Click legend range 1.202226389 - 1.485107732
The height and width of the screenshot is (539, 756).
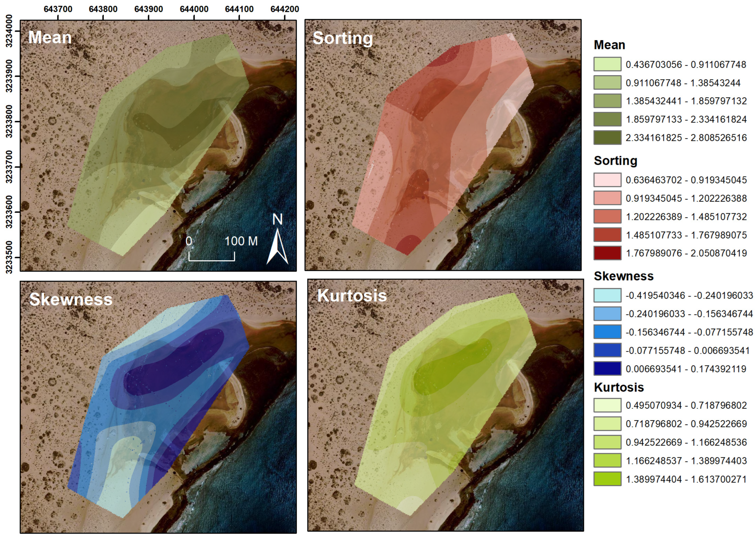point(686,217)
